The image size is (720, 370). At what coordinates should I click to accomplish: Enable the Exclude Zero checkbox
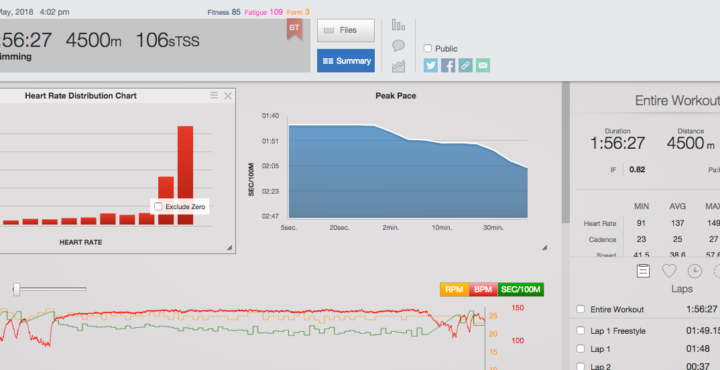tap(158, 207)
